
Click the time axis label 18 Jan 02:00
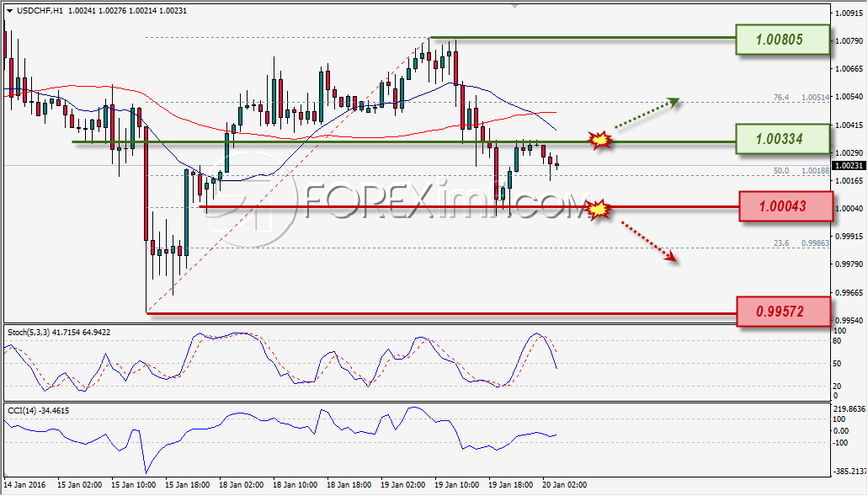pos(242,484)
